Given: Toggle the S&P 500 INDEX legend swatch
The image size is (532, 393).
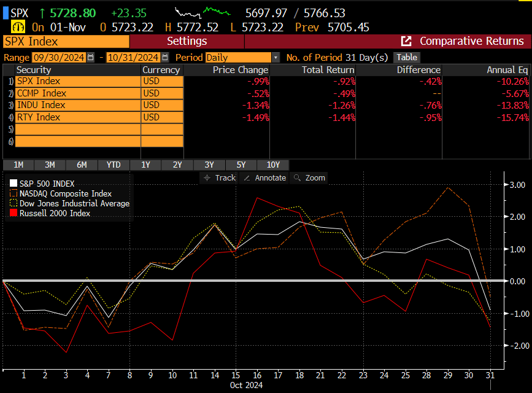Looking at the screenshot, I should tap(13, 184).
